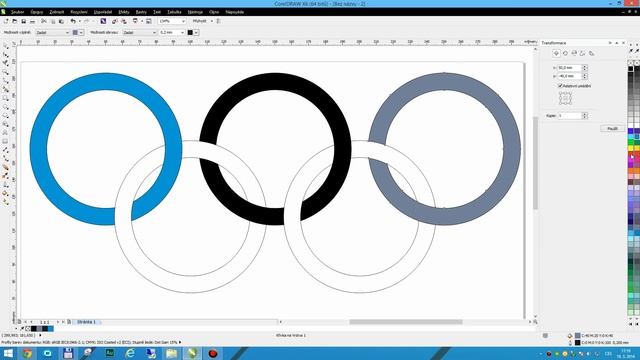
Task: Open the Efekty menu
Action: click(x=124, y=12)
